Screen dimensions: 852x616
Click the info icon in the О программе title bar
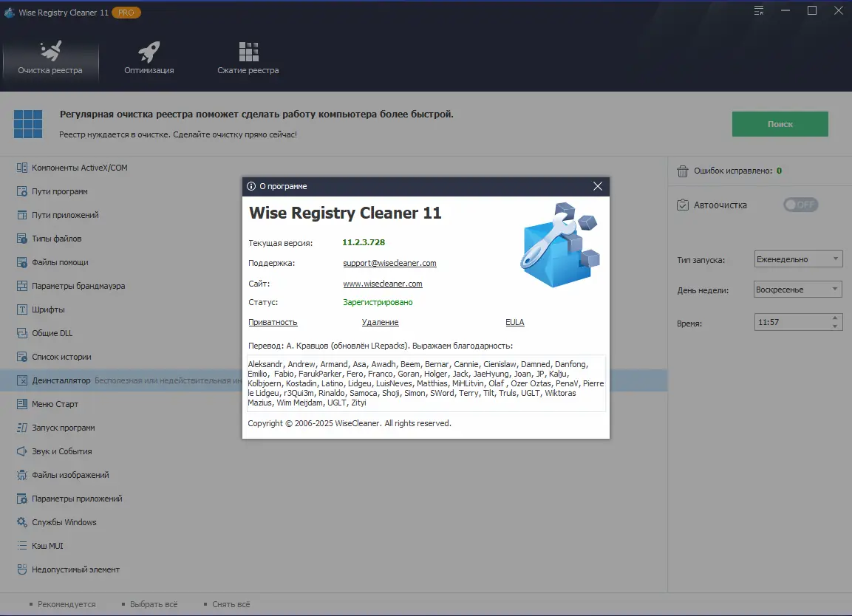(x=251, y=186)
